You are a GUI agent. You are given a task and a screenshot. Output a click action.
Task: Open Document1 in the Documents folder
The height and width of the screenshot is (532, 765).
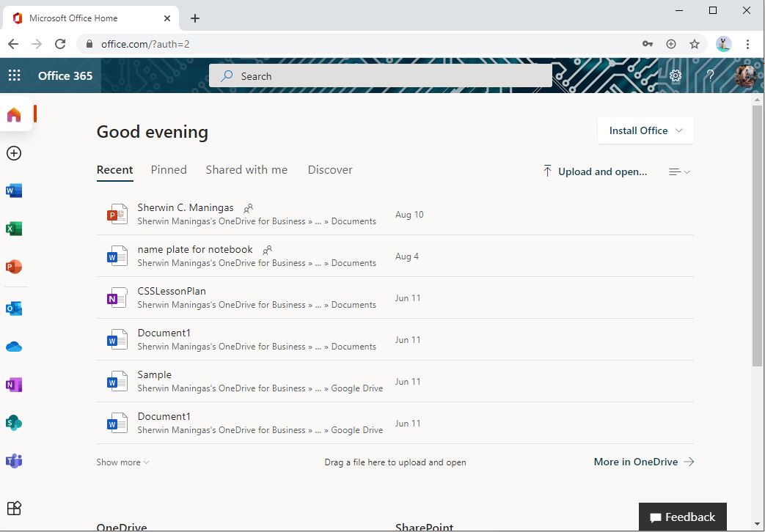(164, 333)
